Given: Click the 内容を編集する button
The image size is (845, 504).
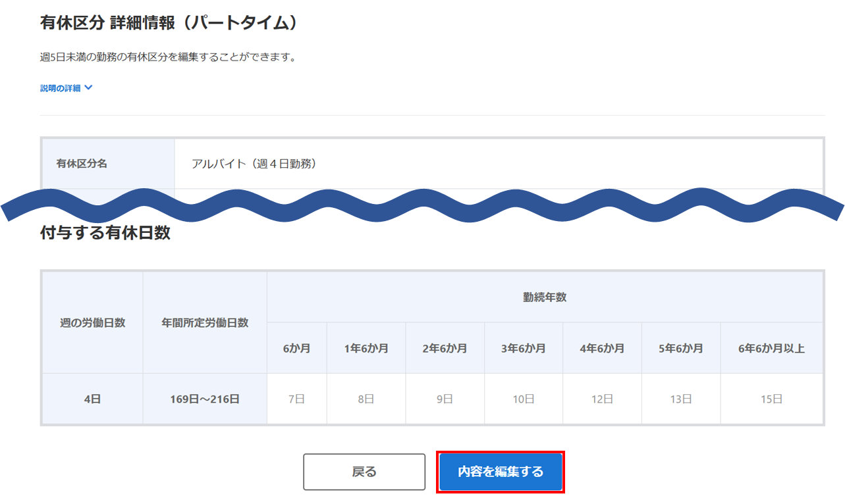Looking at the screenshot, I should (501, 472).
